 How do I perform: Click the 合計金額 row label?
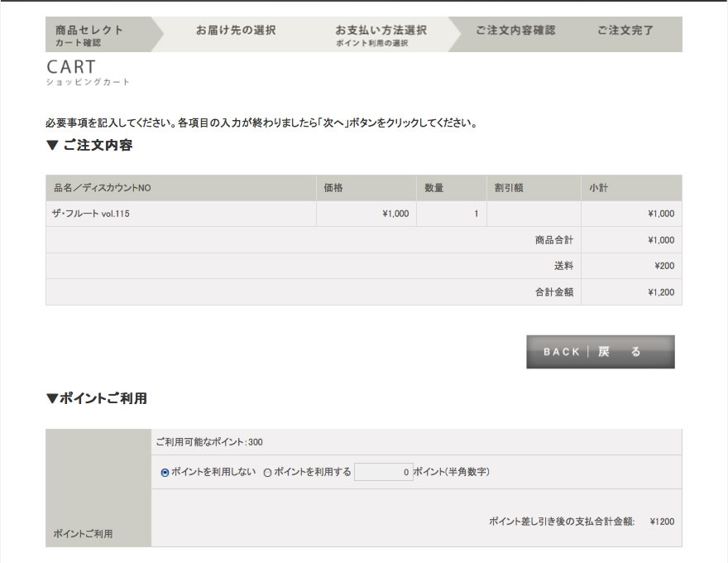pos(554,292)
